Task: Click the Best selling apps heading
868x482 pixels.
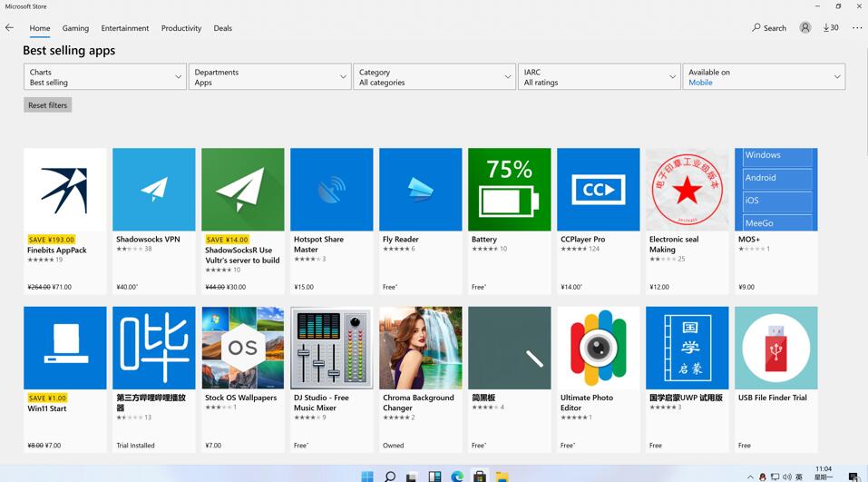Action: [69, 51]
